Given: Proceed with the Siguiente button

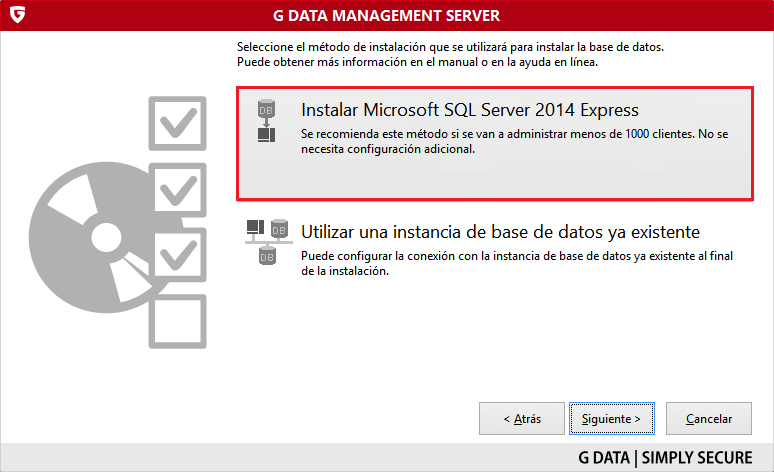Looking at the screenshot, I should (x=612, y=418).
